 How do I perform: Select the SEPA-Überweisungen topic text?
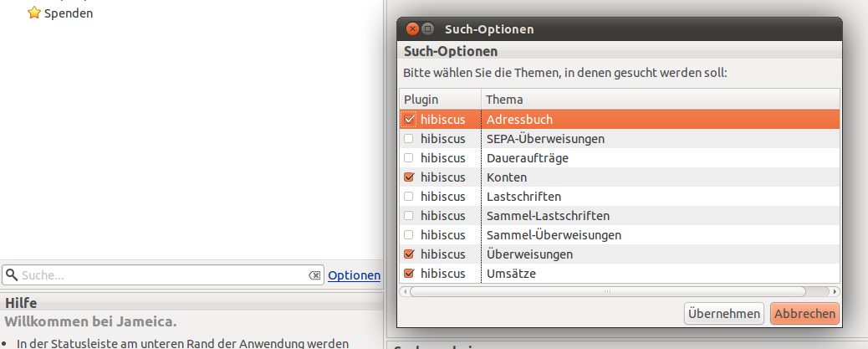546,139
